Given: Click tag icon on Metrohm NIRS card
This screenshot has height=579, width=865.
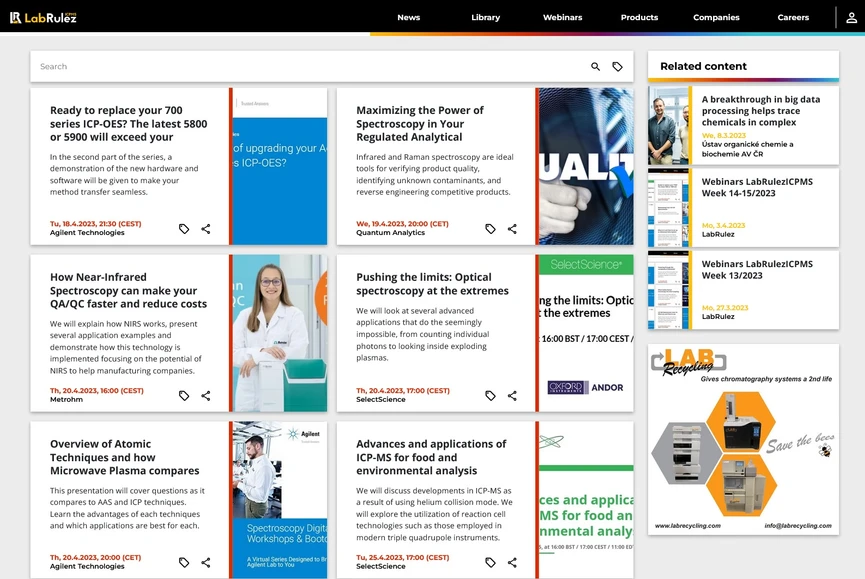Looking at the screenshot, I should [184, 395].
